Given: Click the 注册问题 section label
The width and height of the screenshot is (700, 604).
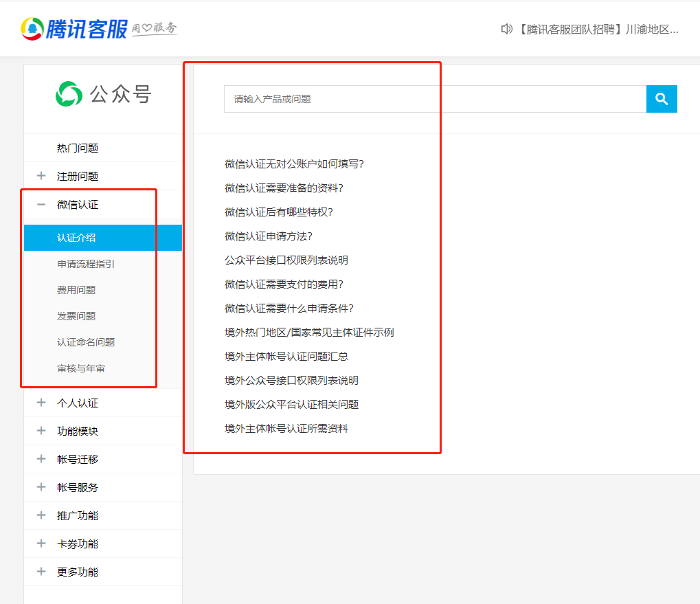Looking at the screenshot, I should 78,176.
